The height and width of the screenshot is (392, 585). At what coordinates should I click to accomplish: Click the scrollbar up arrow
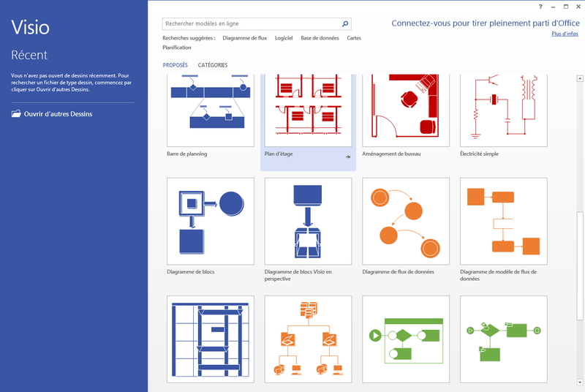coord(580,78)
